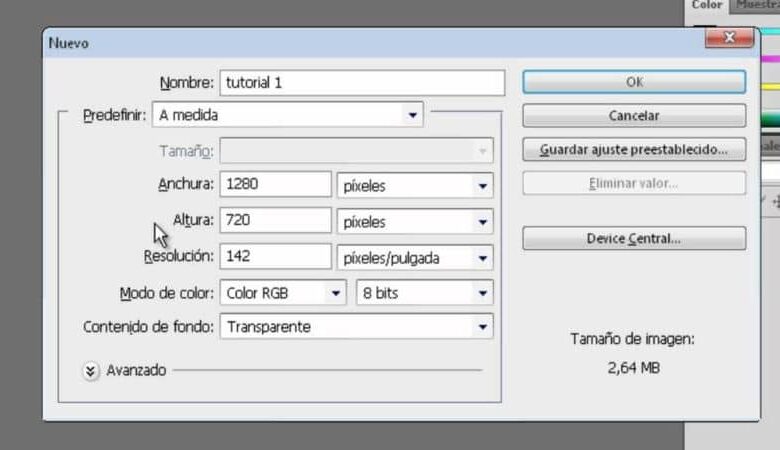Open the Predefinir dropdown set to A medida

tap(288, 115)
